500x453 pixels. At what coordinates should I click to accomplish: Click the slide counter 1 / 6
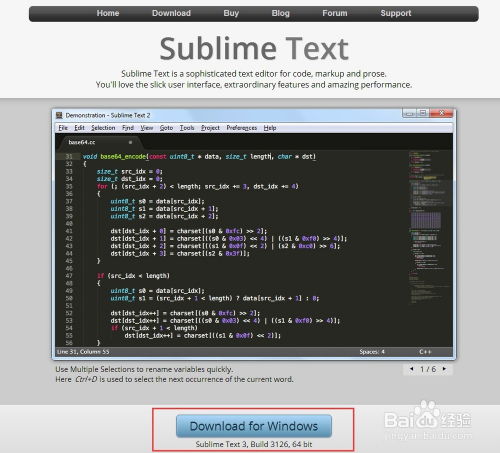click(x=428, y=369)
